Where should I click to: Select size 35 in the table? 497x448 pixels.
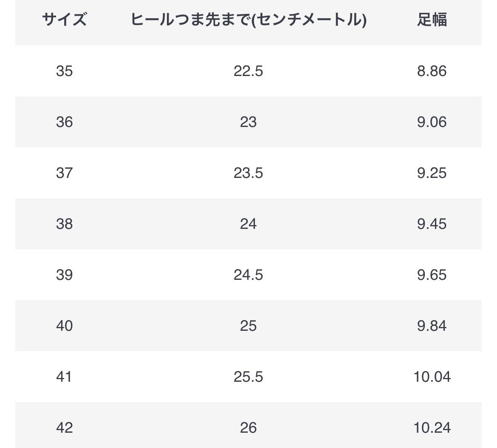point(64,71)
